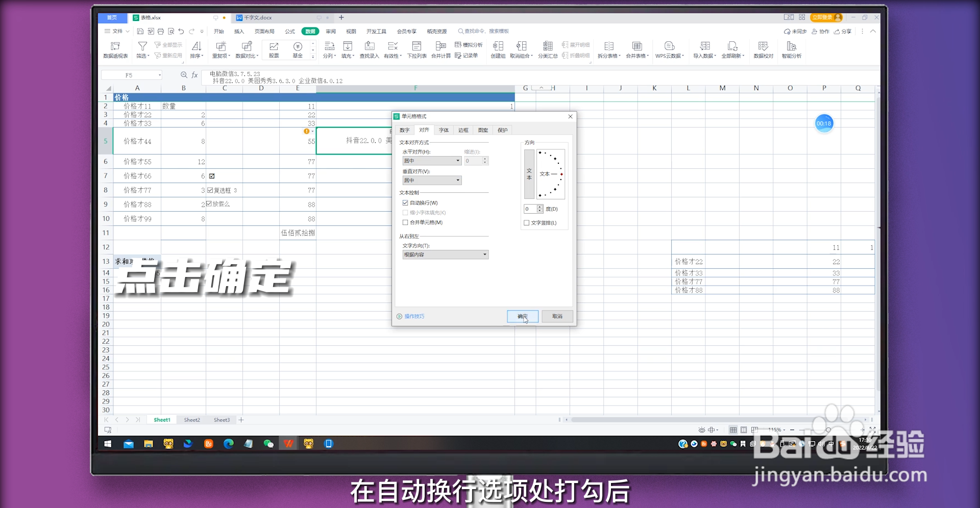Expand the name box F5 dropdown
Image resolution: width=980 pixels, height=508 pixels.
[x=160, y=75]
